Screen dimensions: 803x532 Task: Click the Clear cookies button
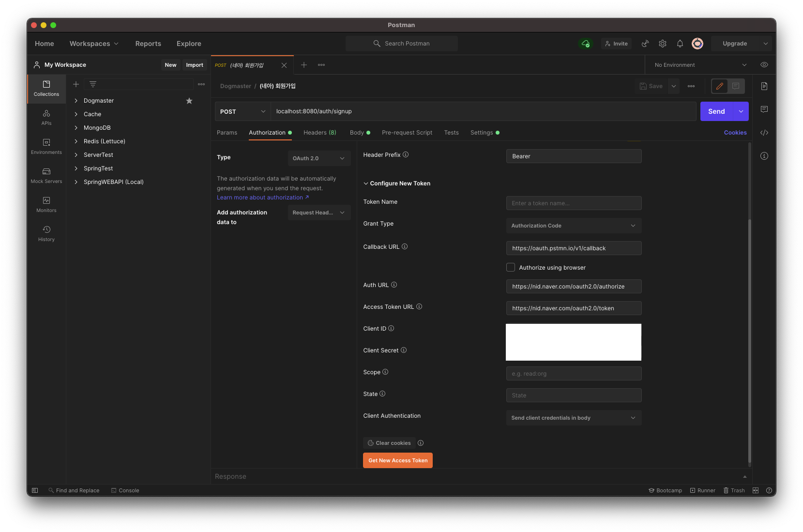[389, 443]
